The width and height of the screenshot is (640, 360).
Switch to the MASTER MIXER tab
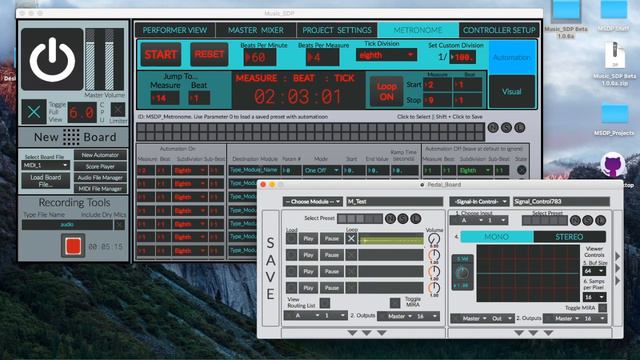coord(256,30)
